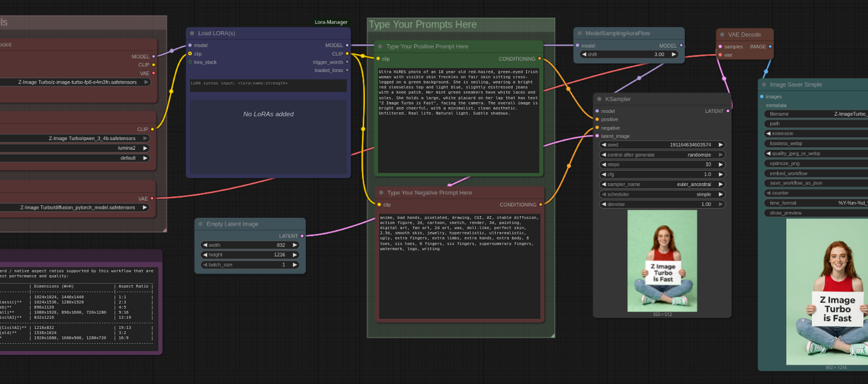Viewport: 868px width, 384px height.
Task: Collapse the VAE Decode node title dot
Action: 722,35
